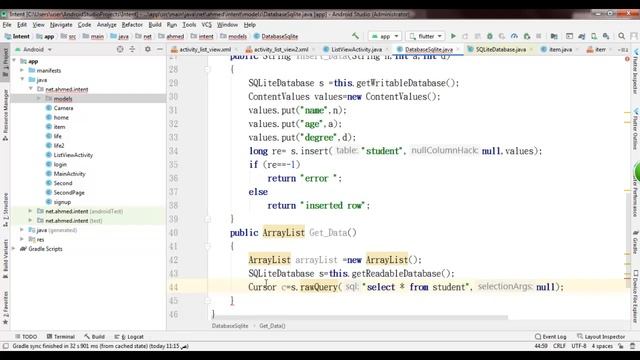640x360 pixels.
Task: Open Logcat tool window
Action: [x=129, y=337]
